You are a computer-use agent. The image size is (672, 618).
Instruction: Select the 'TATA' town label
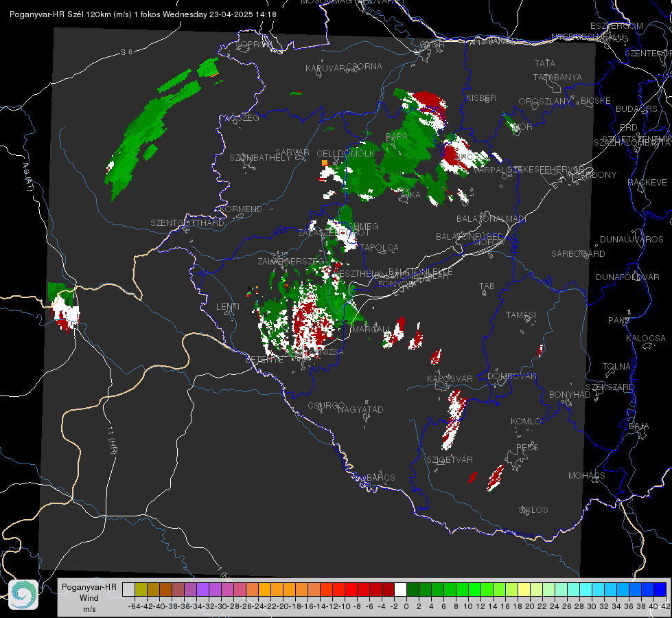545,63
